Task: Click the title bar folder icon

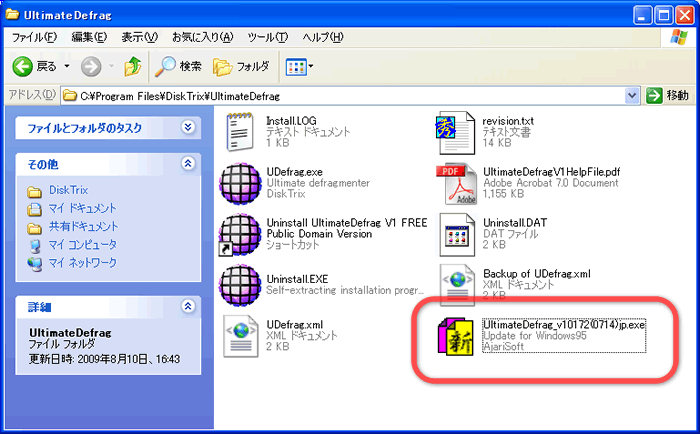Action: (12, 15)
